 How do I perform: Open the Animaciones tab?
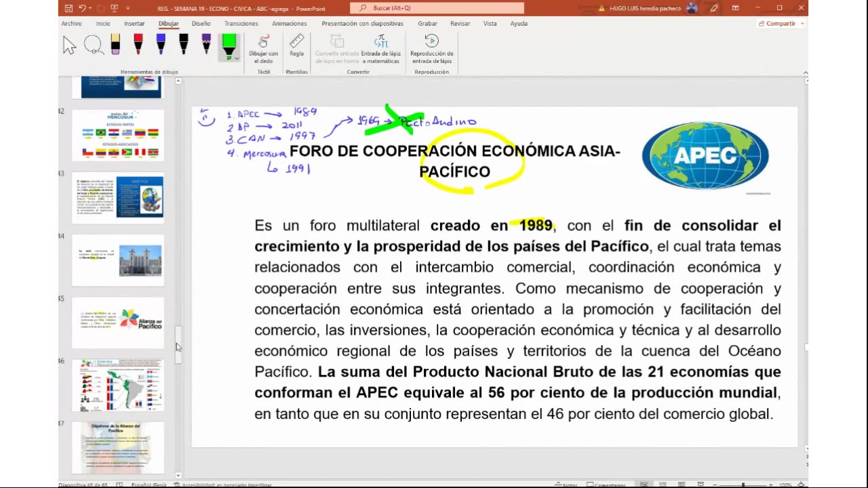pos(290,23)
